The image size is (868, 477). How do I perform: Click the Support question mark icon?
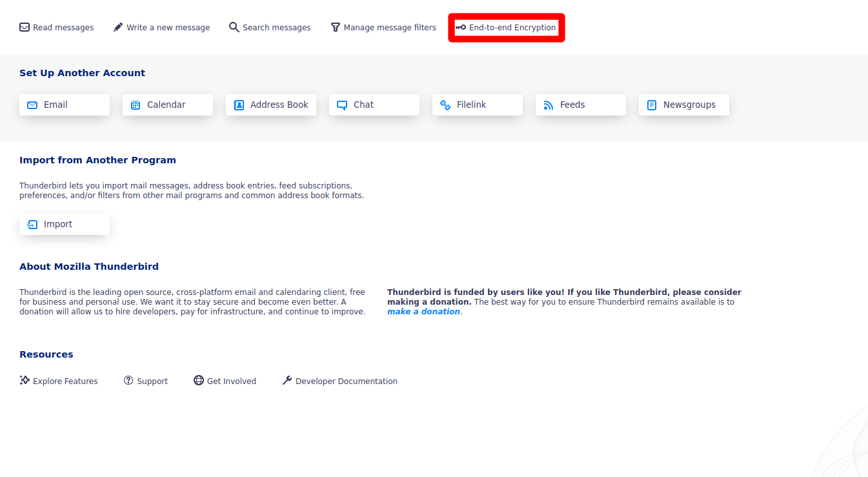click(x=128, y=381)
